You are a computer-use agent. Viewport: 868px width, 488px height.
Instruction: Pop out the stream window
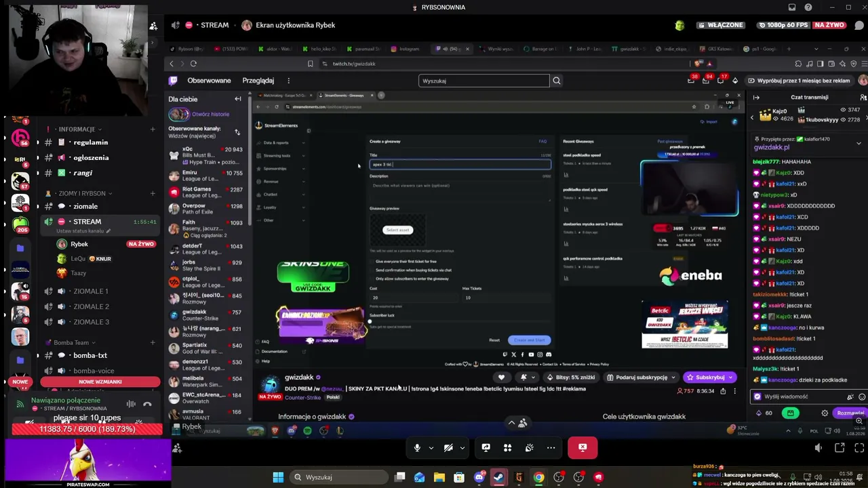point(840,447)
